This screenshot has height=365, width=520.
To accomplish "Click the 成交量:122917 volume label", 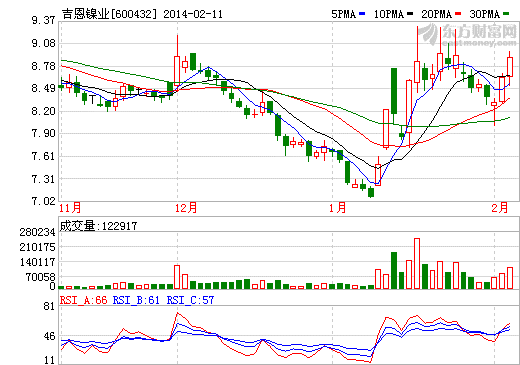I will [x=98, y=226].
